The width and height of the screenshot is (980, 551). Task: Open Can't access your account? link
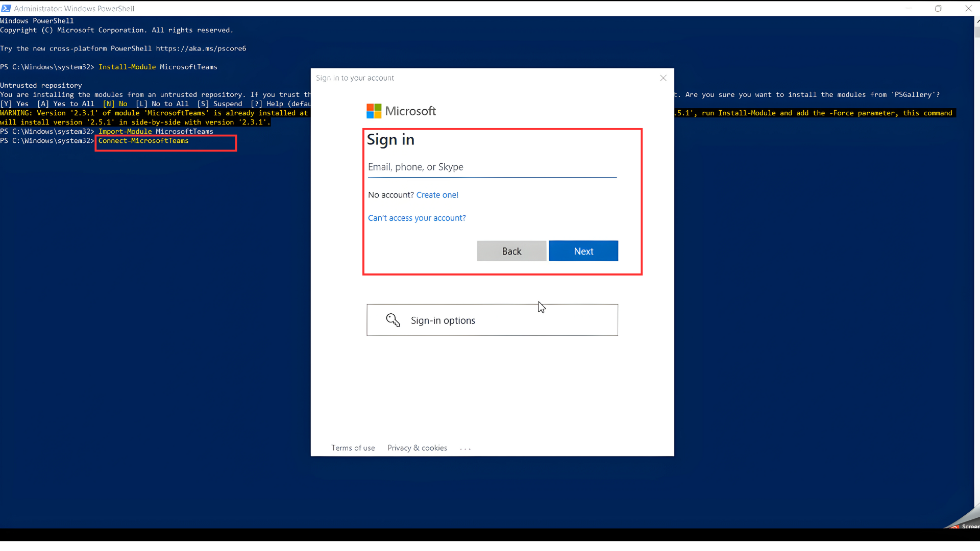pyautogui.click(x=417, y=218)
